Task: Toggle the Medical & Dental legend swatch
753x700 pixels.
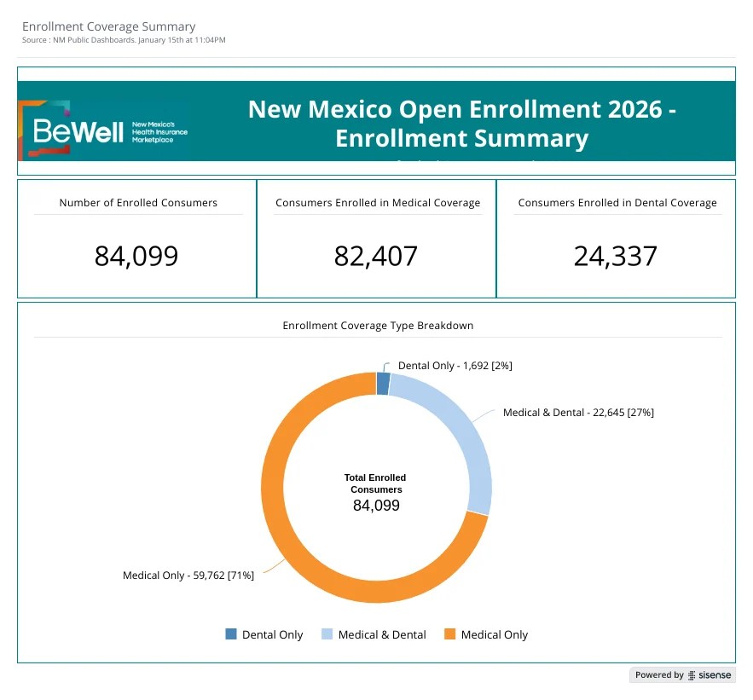Action: click(x=327, y=633)
